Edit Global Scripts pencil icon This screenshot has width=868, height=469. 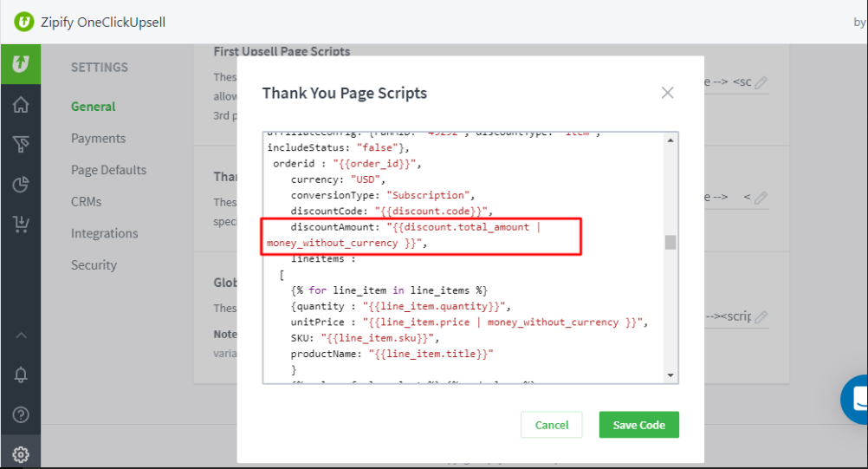click(x=761, y=316)
